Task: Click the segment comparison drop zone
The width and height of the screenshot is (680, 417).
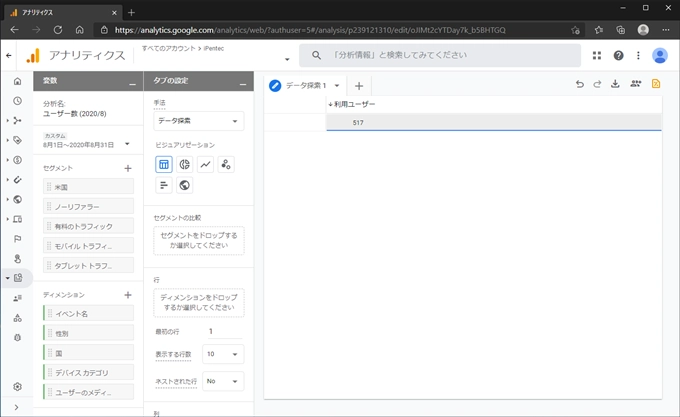Action: click(x=199, y=240)
